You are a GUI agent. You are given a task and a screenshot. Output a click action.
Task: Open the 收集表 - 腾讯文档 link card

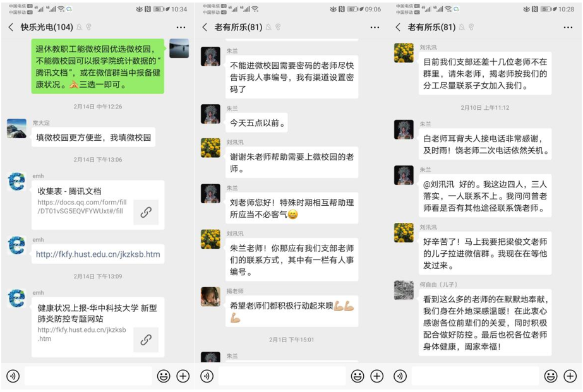[98, 205]
